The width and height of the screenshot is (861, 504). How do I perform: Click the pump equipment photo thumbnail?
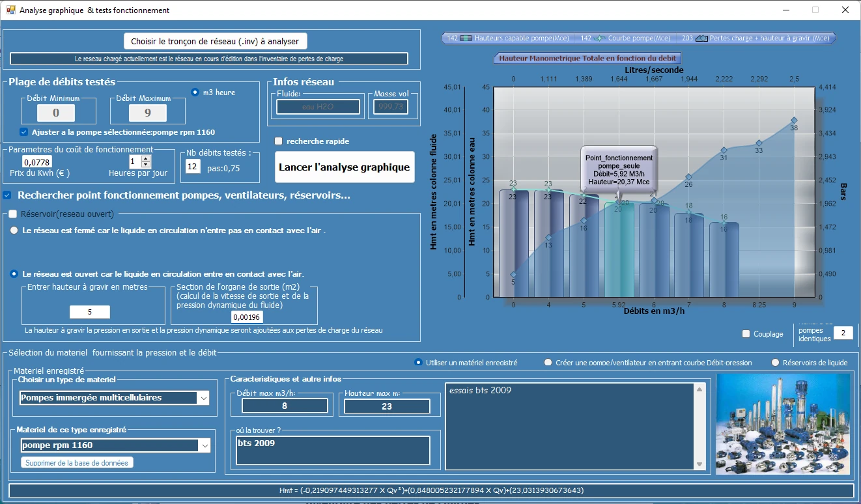click(782, 424)
